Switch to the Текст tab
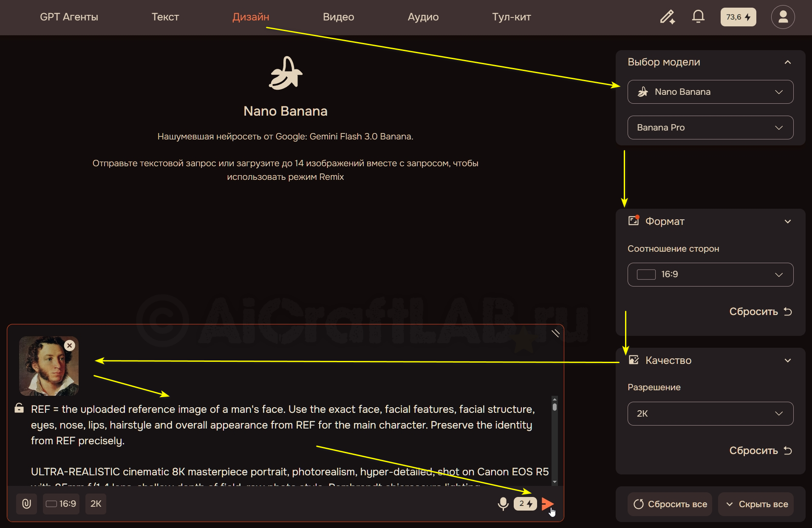 click(165, 17)
